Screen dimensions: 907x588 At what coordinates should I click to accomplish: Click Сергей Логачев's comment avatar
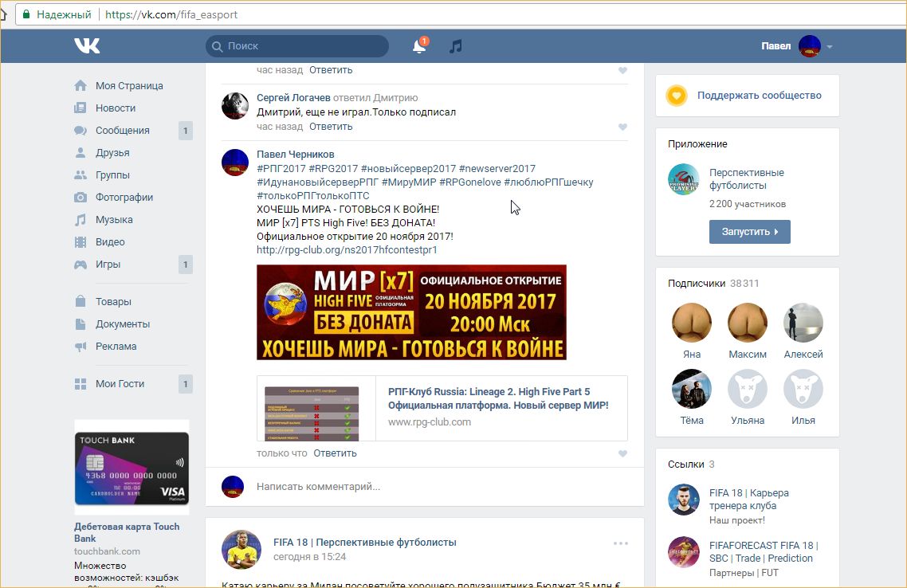[x=235, y=106]
